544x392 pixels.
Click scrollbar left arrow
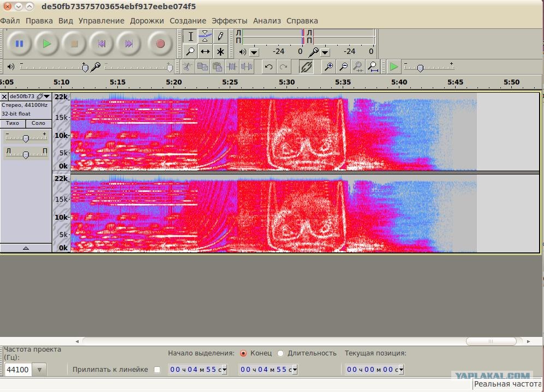[x=77, y=341]
